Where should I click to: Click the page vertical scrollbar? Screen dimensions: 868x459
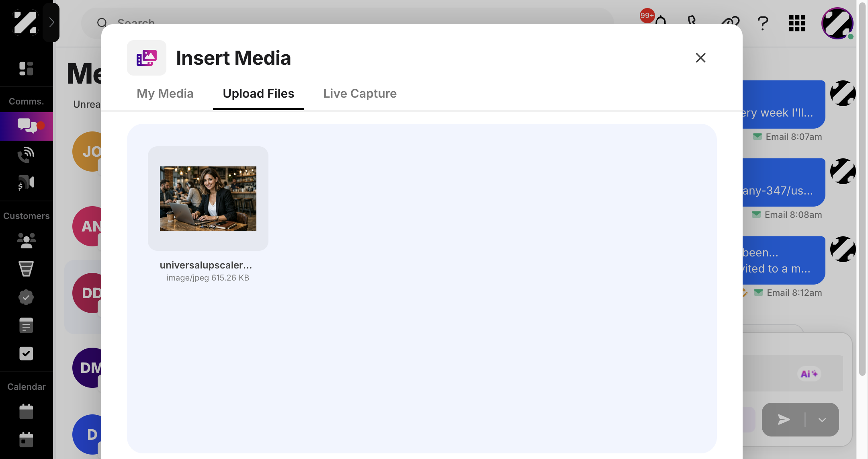pyautogui.click(x=862, y=189)
